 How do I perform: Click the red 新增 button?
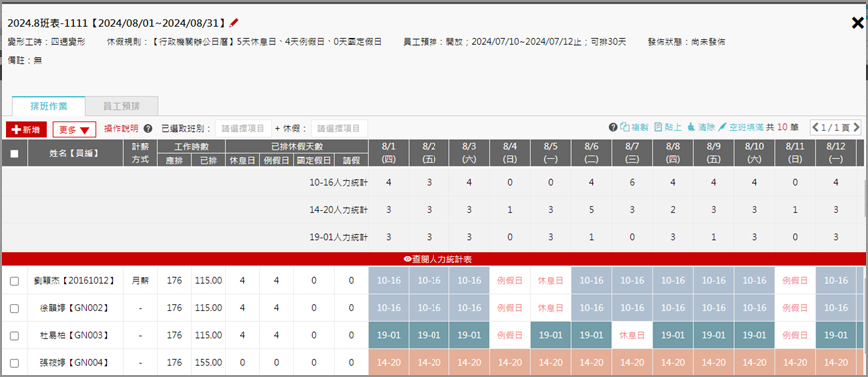coord(27,129)
